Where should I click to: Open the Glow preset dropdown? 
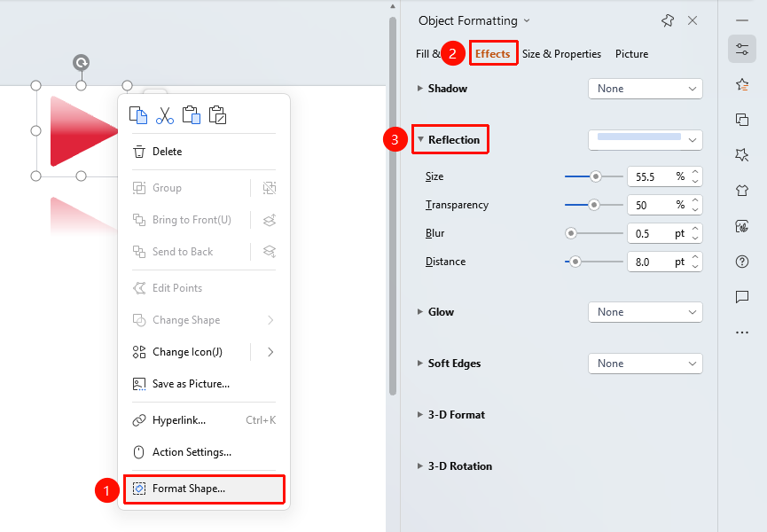[x=646, y=312]
